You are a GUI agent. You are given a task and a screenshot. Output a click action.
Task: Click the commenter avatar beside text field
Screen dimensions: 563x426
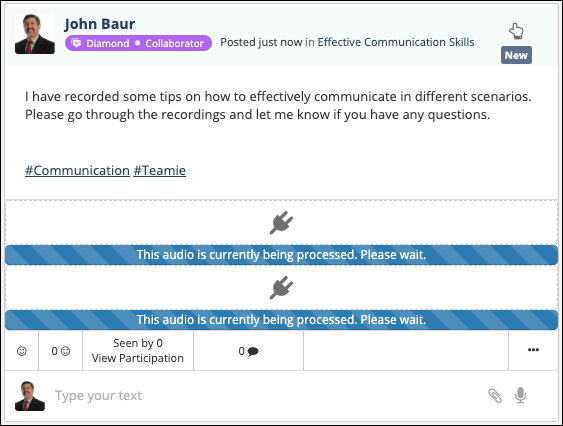click(x=30, y=396)
